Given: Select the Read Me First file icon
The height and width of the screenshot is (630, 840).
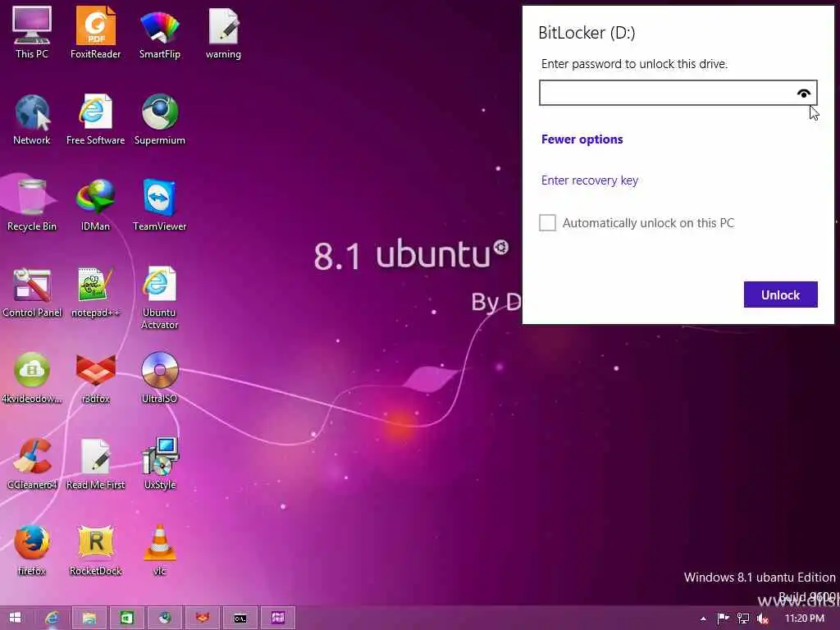Looking at the screenshot, I should coord(95,464).
